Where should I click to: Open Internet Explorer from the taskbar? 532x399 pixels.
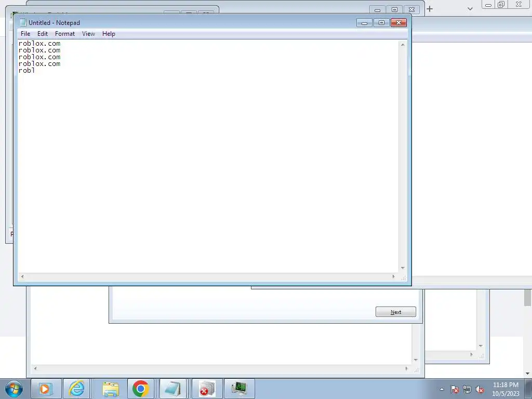point(77,389)
